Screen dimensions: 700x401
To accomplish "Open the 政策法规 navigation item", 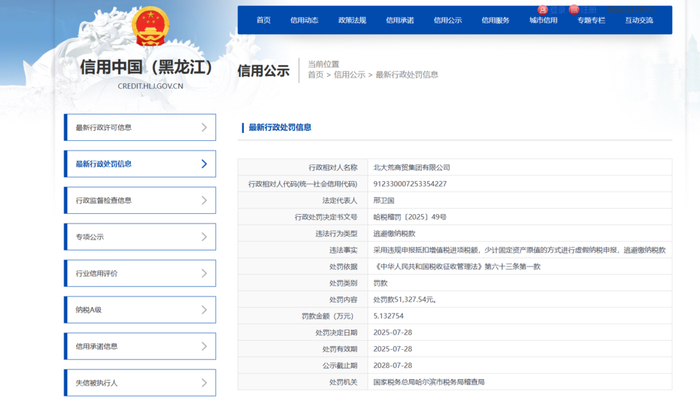I will 352,20.
